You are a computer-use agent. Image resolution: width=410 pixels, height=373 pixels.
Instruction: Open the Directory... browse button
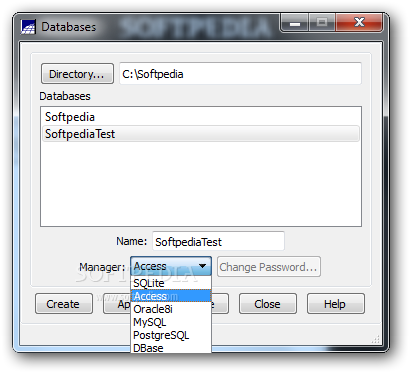77,74
